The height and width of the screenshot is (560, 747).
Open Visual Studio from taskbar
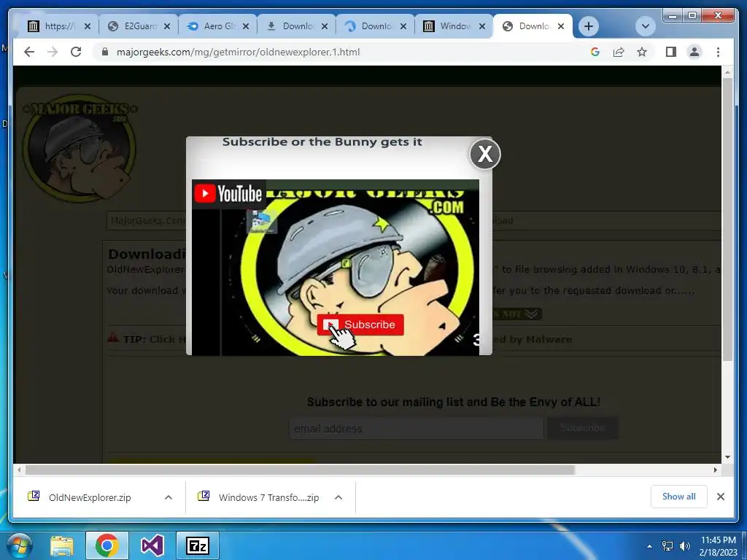(152, 545)
